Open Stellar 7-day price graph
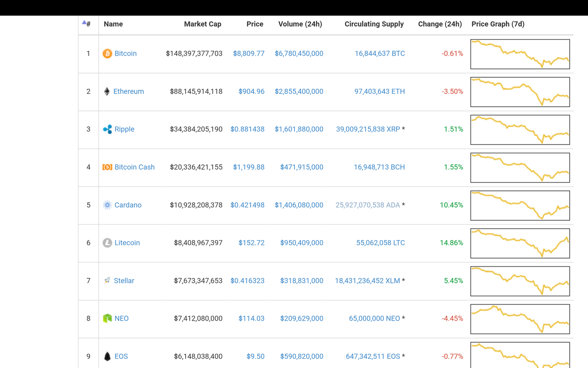588x368 pixels. pos(520,281)
